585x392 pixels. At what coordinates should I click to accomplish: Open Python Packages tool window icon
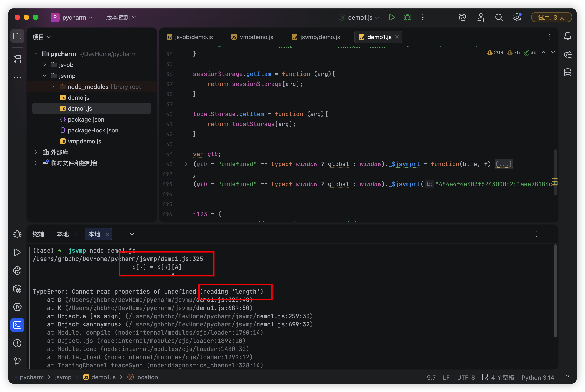click(17, 289)
